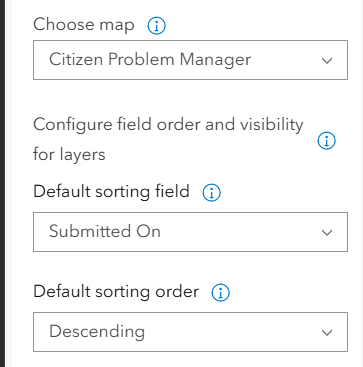Viewport: 363px width, 367px height.
Task: Click the Choose map label
Action: point(84,25)
